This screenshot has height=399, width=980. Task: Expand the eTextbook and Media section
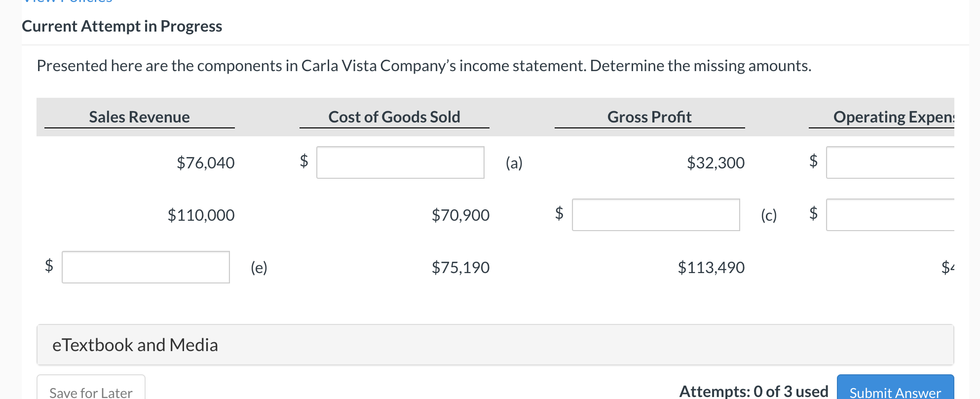tap(134, 345)
